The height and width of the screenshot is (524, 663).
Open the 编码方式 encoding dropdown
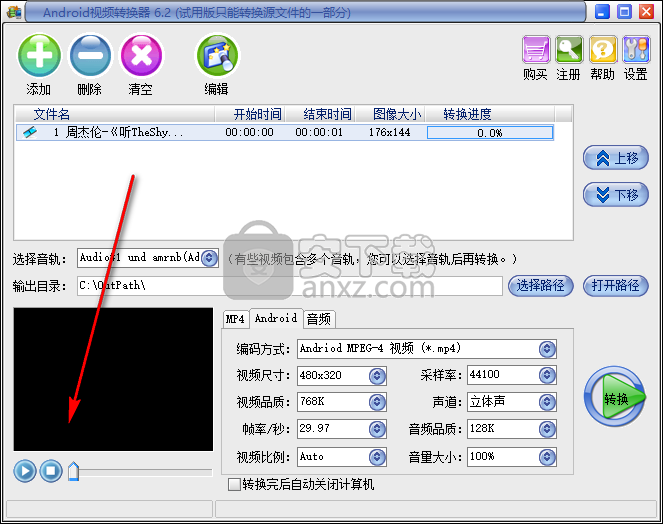(547, 349)
